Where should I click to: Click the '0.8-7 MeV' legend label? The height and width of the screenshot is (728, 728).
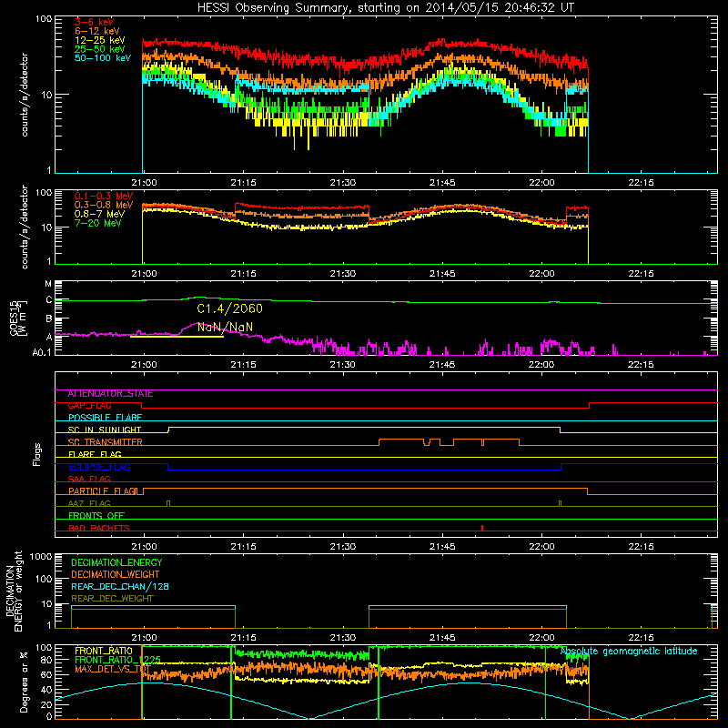(x=100, y=214)
